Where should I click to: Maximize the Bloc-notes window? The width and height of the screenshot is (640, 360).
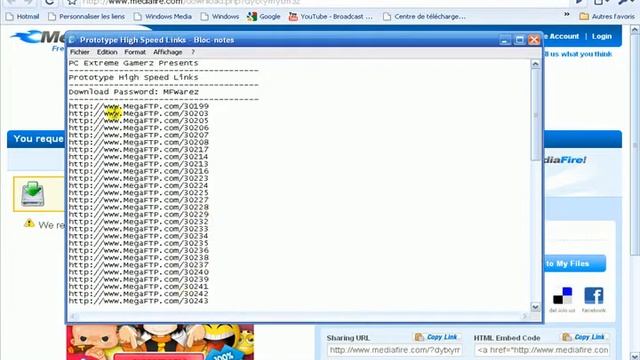(520, 40)
